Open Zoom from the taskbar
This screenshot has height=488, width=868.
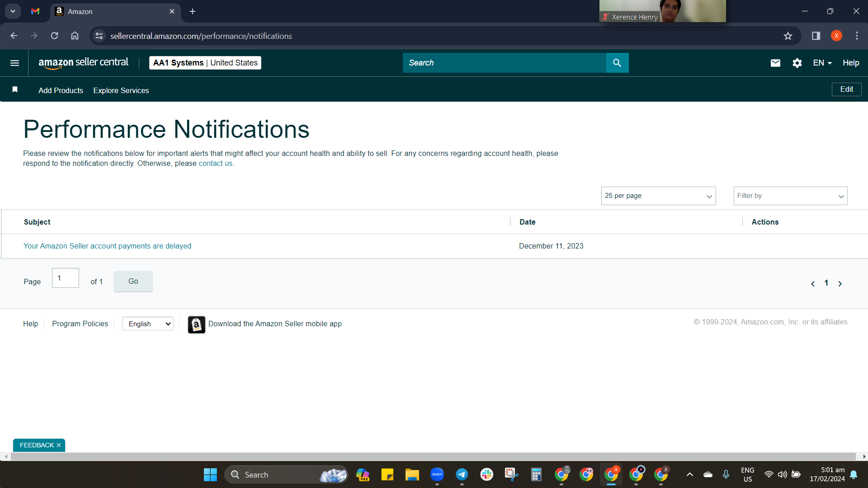coord(437,474)
